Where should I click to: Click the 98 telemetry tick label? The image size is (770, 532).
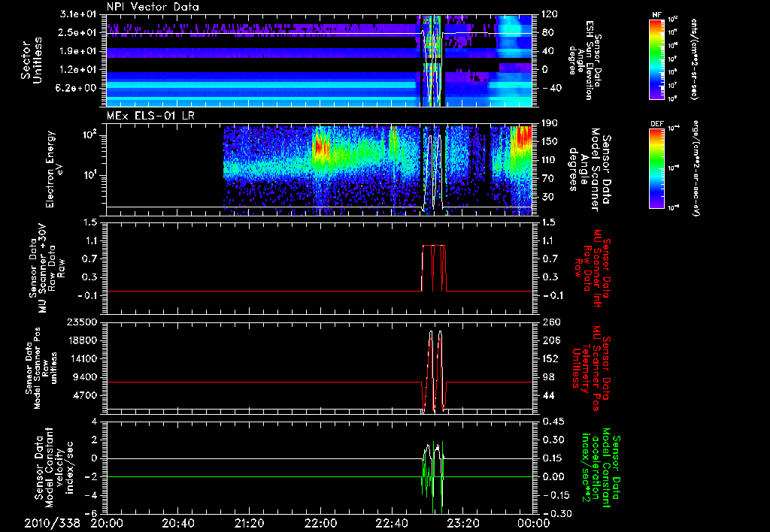(547, 377)
